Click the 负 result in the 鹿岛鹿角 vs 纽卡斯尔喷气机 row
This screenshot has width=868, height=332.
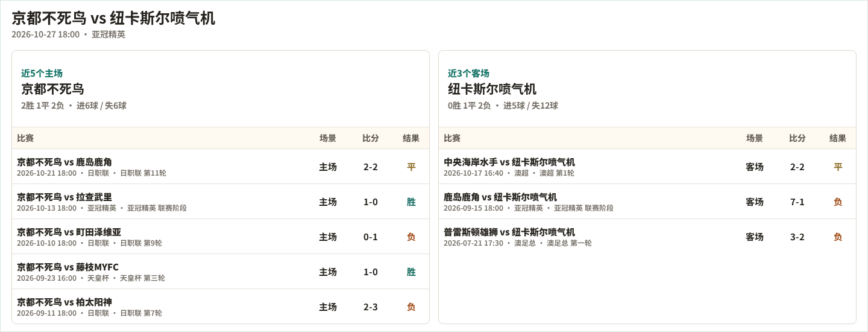(x=838, y=202)
